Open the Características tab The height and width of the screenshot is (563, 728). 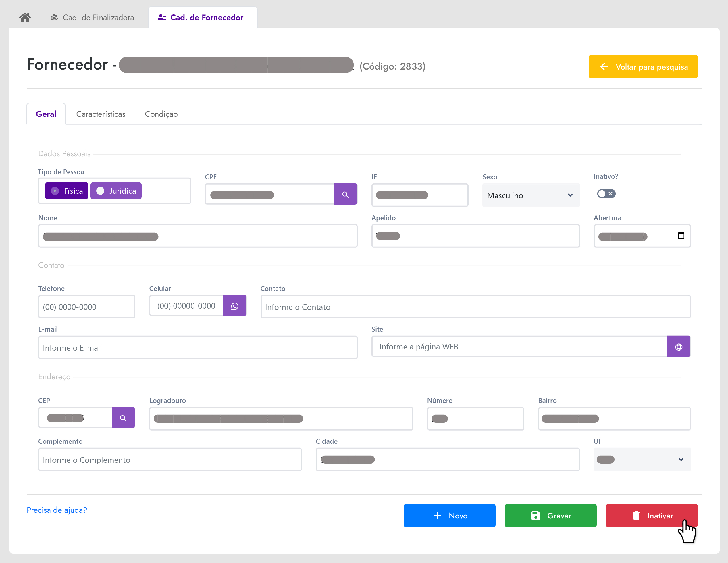(x=101, y=114)
